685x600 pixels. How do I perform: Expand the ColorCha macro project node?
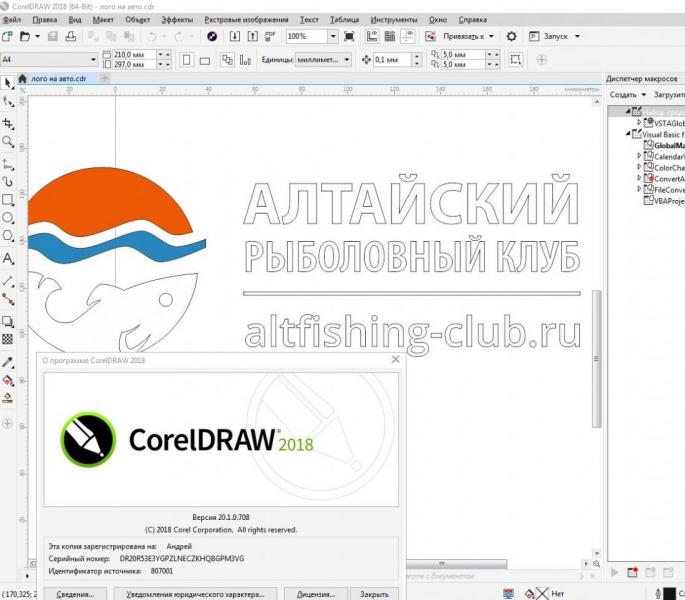tap(639, 167)
